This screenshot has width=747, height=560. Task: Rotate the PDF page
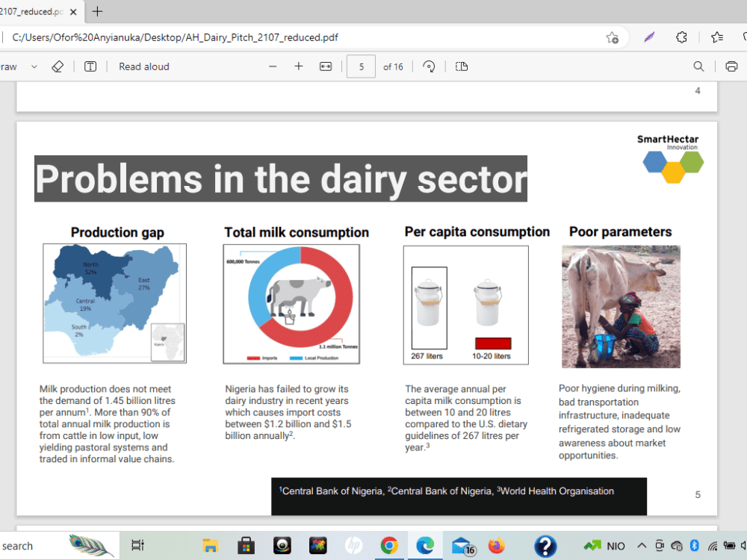point(429,66)
